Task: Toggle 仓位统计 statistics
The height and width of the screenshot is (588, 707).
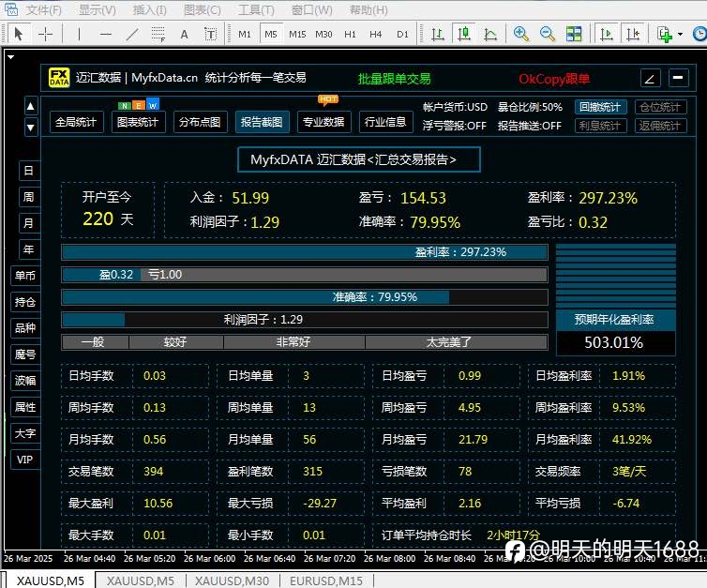Action: 660,107
